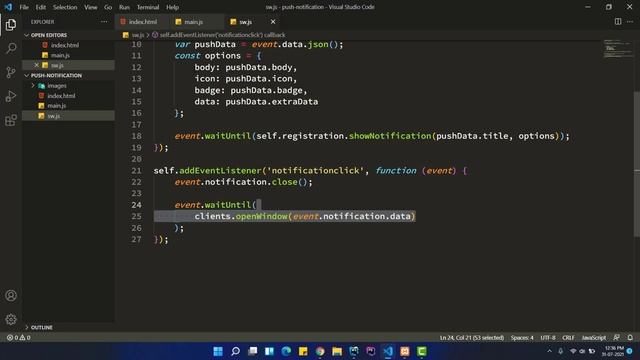The height and width of the screenshot is (360, 640).
Task: Close the sw.js editor tab
Action: point(273,22)
